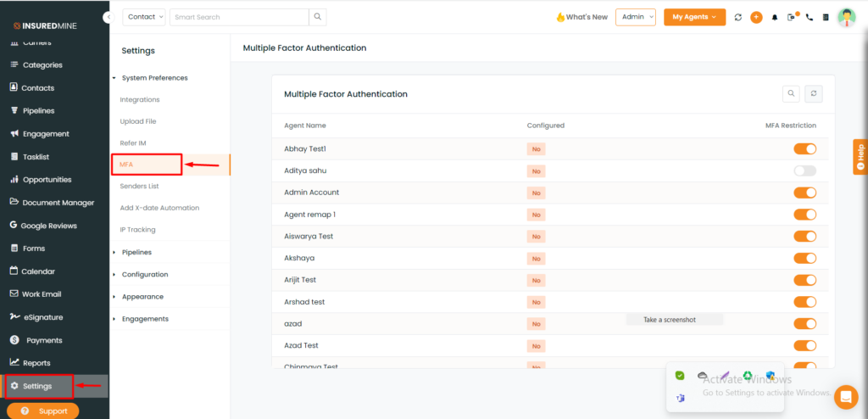Open Integrations settings page
The image size is (868, 419).
140,100
